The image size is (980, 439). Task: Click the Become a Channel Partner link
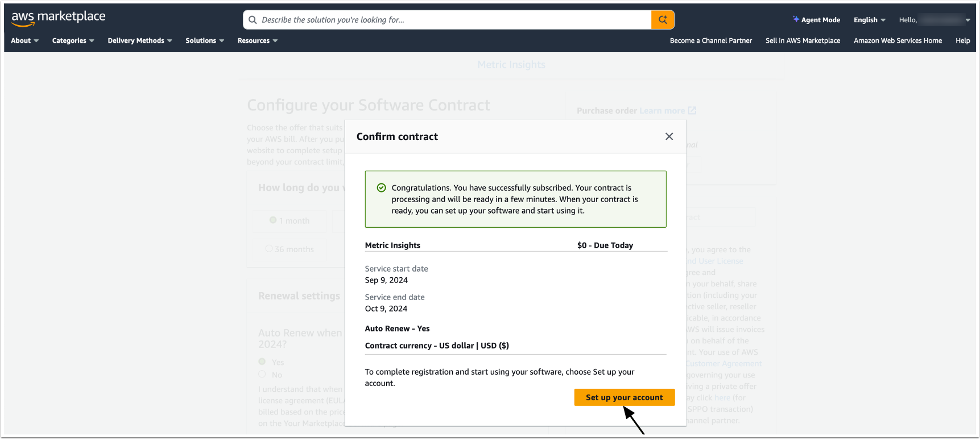coord(710,40)
